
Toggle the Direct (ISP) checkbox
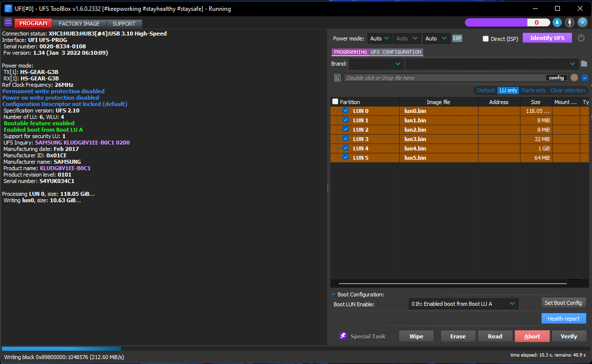pyautogui.click(x=485, y=38)
